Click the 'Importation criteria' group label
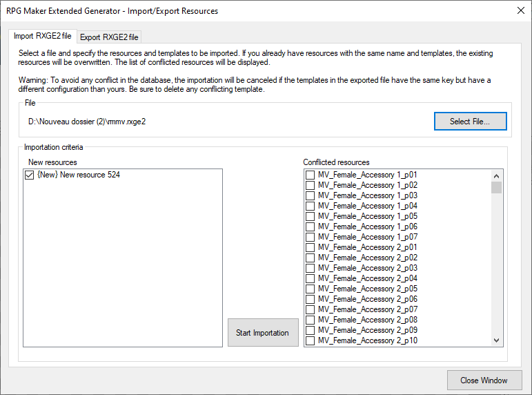Screen dimensions: 532x395 click(54, 147)
